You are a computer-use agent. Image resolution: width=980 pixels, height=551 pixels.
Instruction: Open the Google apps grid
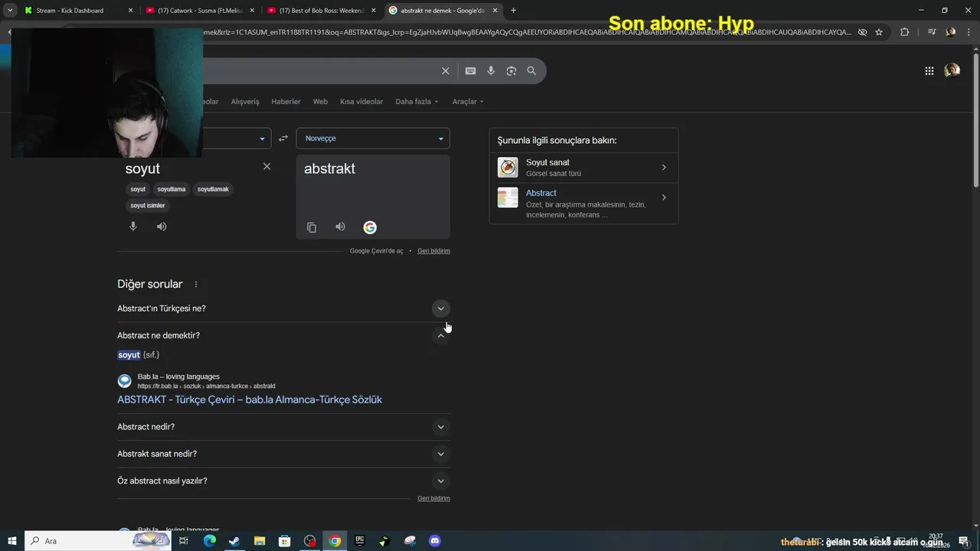929,70
